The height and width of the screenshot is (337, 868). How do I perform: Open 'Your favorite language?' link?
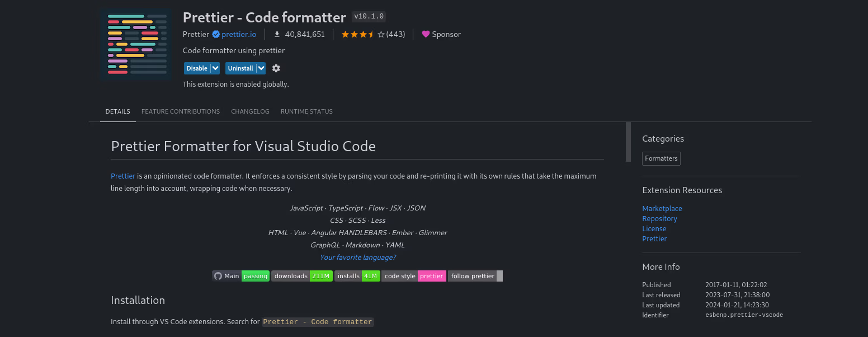tap(358, 258)
